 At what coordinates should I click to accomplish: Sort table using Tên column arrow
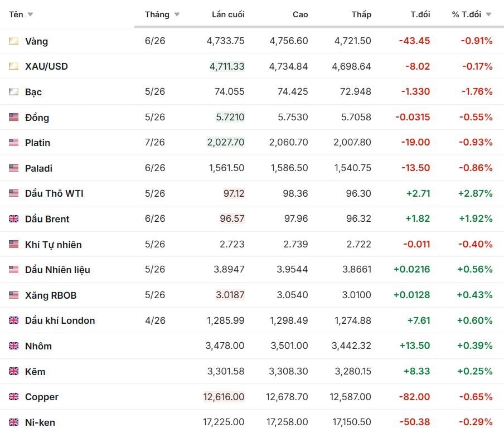coord(30,14)
